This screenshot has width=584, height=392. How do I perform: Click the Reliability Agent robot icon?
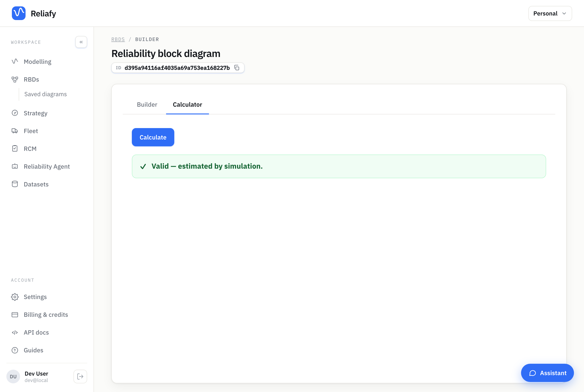point(15,166)
